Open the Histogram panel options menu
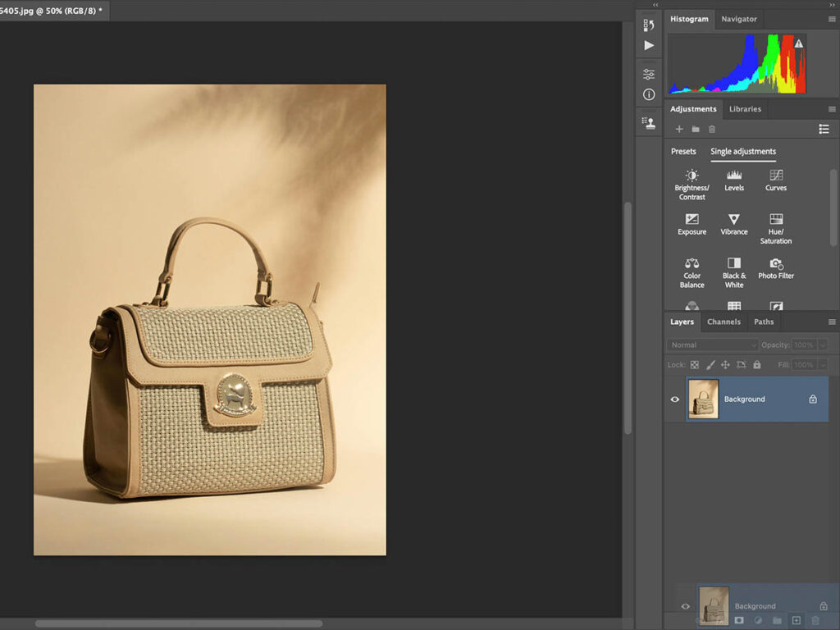Image resolution: width=840 pixels, height=630 pixels. 832,20
